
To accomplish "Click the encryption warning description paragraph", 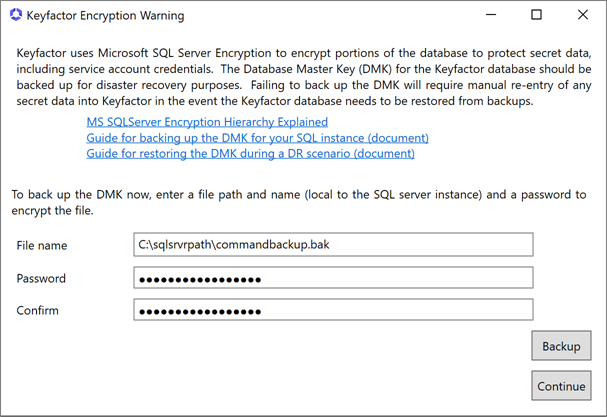I will 300,77.
